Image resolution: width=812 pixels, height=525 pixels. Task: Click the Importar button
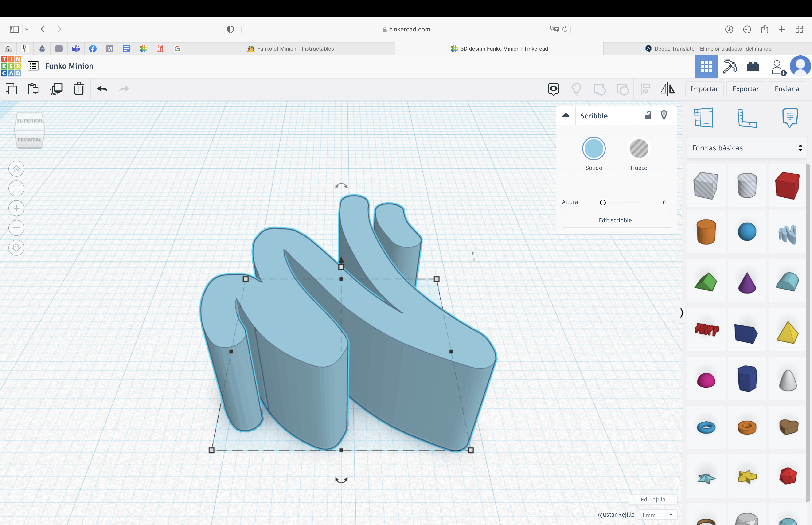coord(704,89)
